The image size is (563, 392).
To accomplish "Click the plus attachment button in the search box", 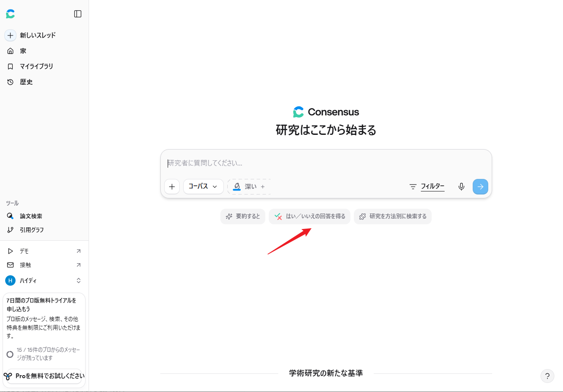I will pos(172,187).
